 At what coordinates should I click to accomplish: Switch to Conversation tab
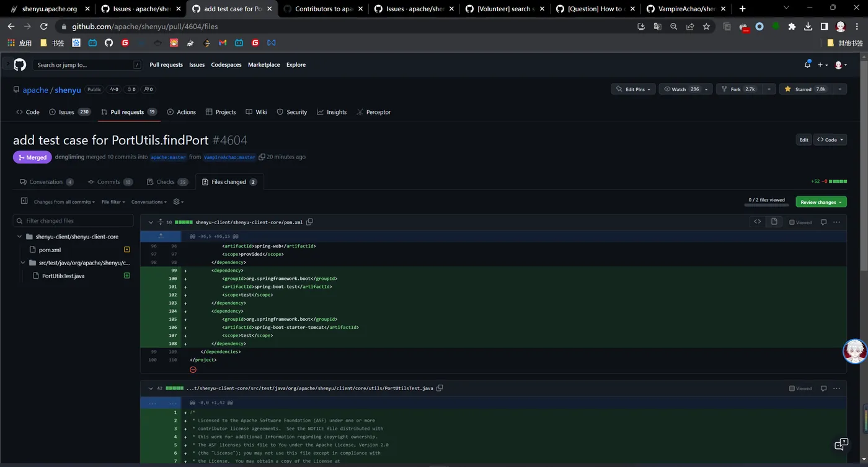[46, 182]
